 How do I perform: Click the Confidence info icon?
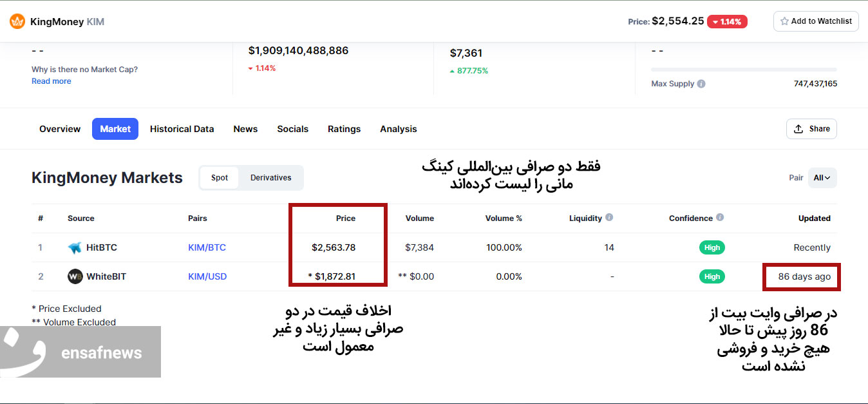(x=720, y=218)
